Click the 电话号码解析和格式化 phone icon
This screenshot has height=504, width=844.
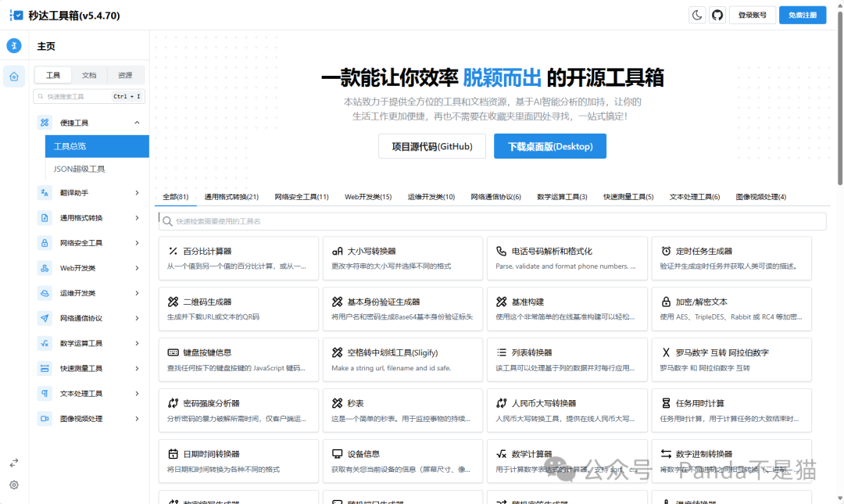[x=501, y=251]
